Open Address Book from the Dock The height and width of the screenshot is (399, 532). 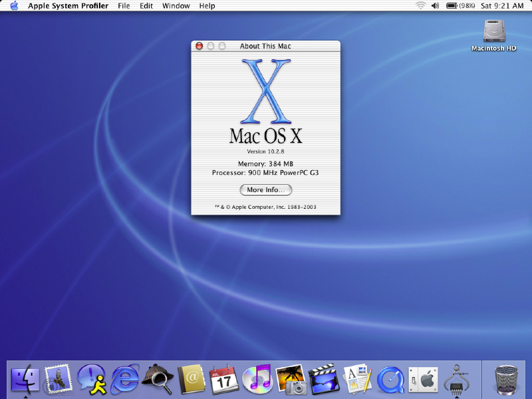[192, 379]
